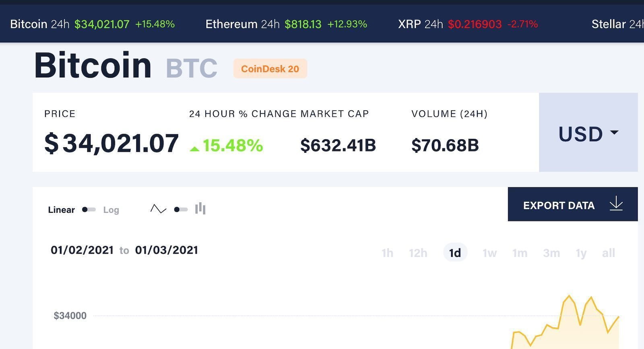Switch chart to 1m range
Screen dimensions: 644x349
tap(520, 253)
